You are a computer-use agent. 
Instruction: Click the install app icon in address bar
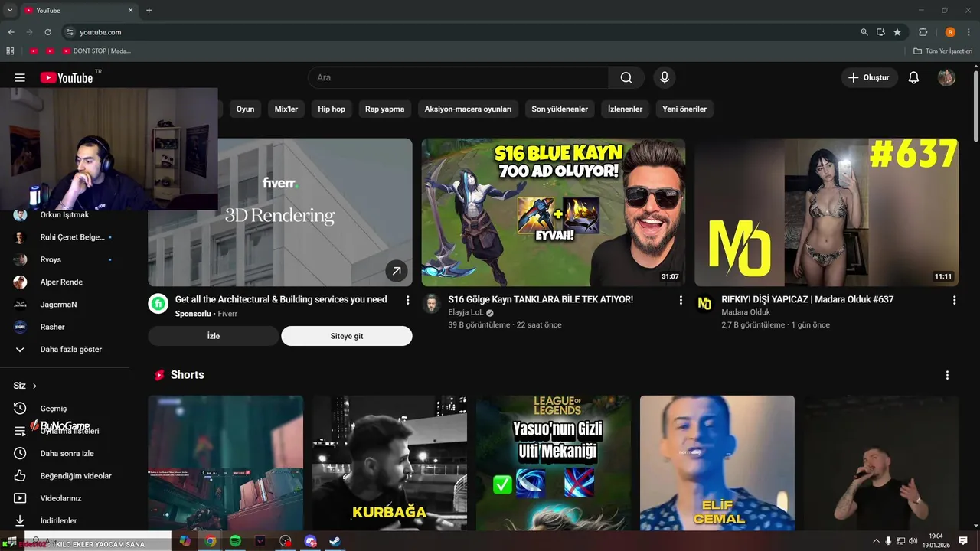pos(880,32)
